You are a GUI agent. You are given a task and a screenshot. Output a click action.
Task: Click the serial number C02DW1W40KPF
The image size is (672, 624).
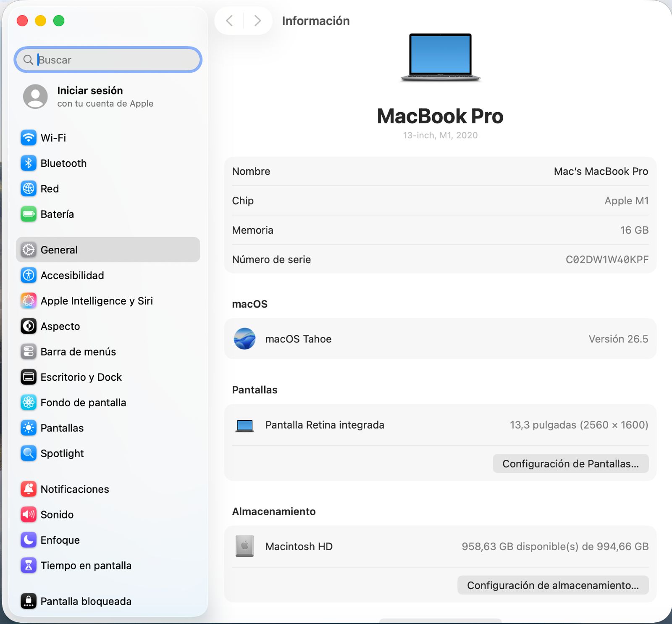click(x=607, y=260)
